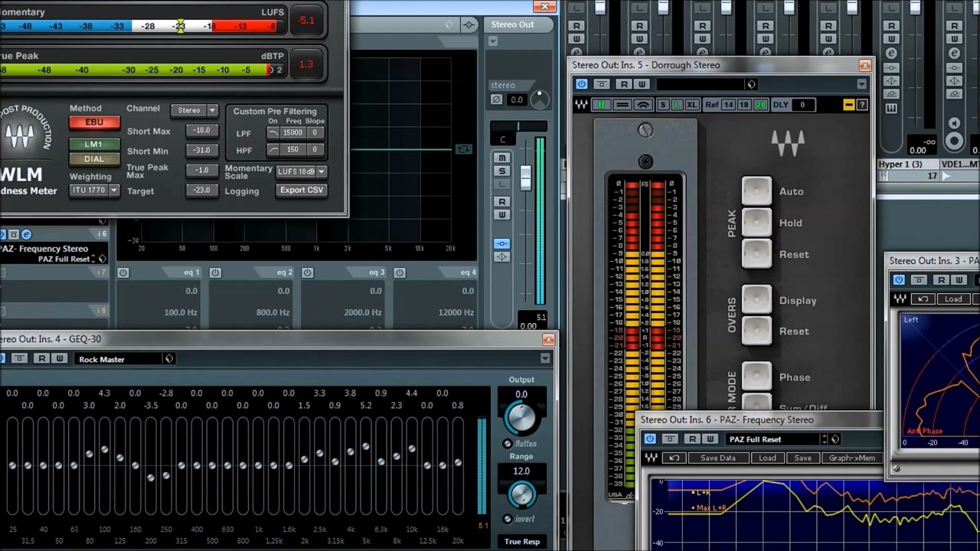This screenshot has width=980, height=551.
Task: Click Read automation R in GEQ-30 window
Action: [41, 359]
